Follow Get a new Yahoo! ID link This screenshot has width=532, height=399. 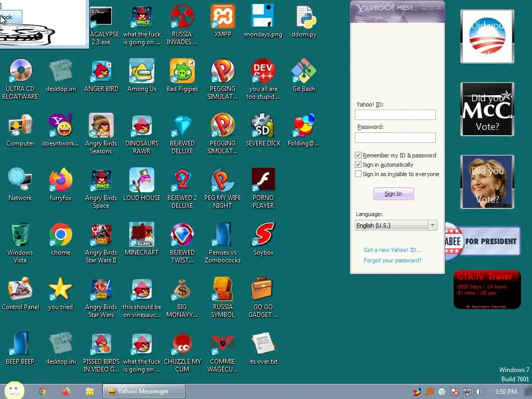pos(393,250)
